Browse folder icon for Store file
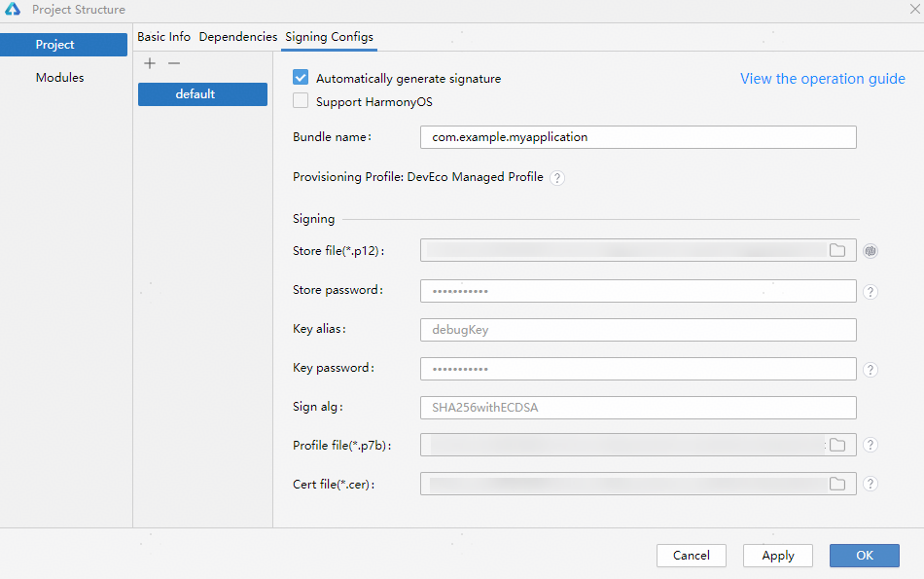 [x=836, y=251]
